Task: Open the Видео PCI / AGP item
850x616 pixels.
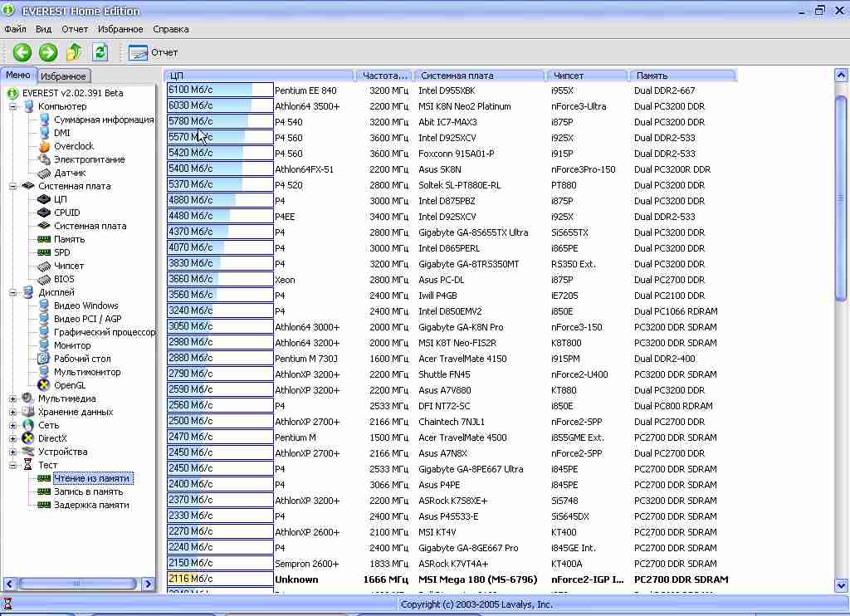Action: [x=87, y=319]
